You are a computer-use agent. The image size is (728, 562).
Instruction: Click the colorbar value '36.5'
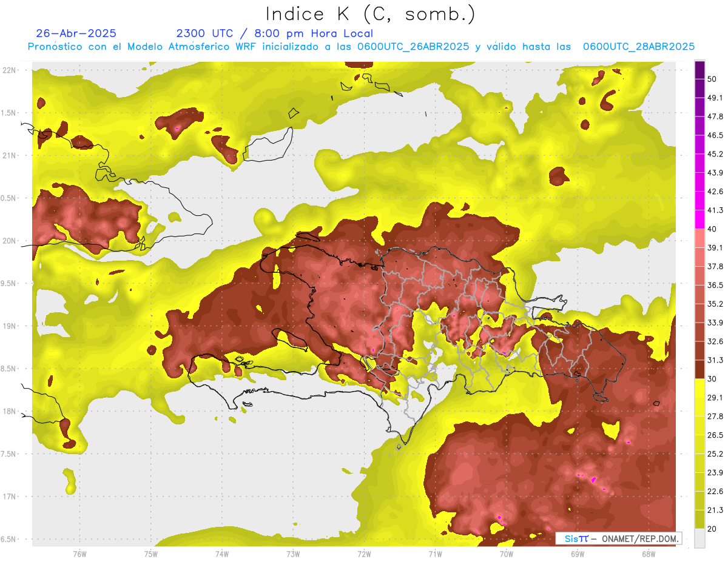pyautogui.click(x=715, y=285)
